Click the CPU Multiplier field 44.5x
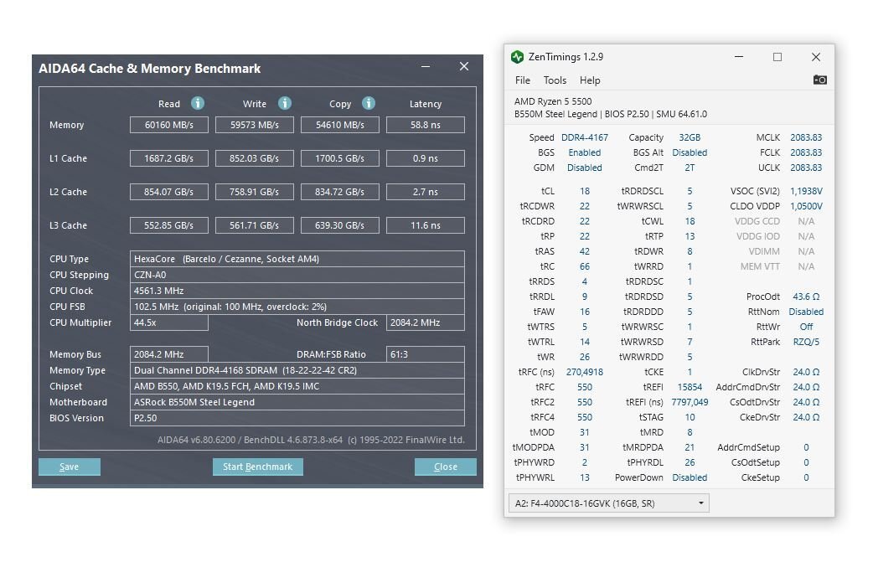The width and height of the screenshot is (873, 588). (169, 322)
